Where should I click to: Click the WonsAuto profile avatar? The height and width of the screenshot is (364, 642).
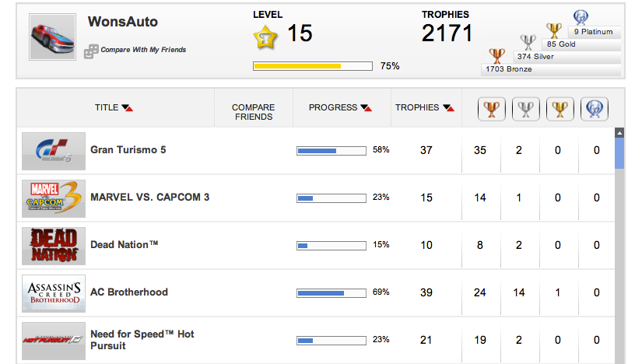tap(54, 37)
